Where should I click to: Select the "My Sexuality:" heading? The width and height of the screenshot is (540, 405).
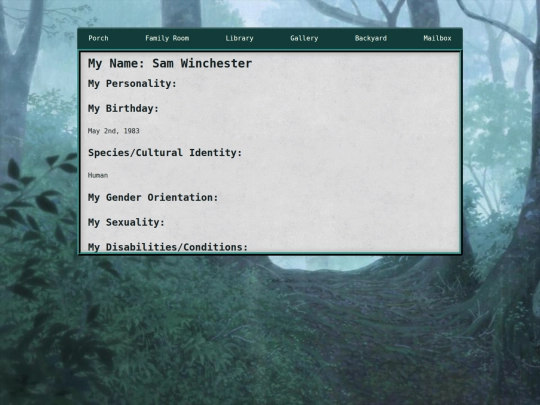pos(126,222)
